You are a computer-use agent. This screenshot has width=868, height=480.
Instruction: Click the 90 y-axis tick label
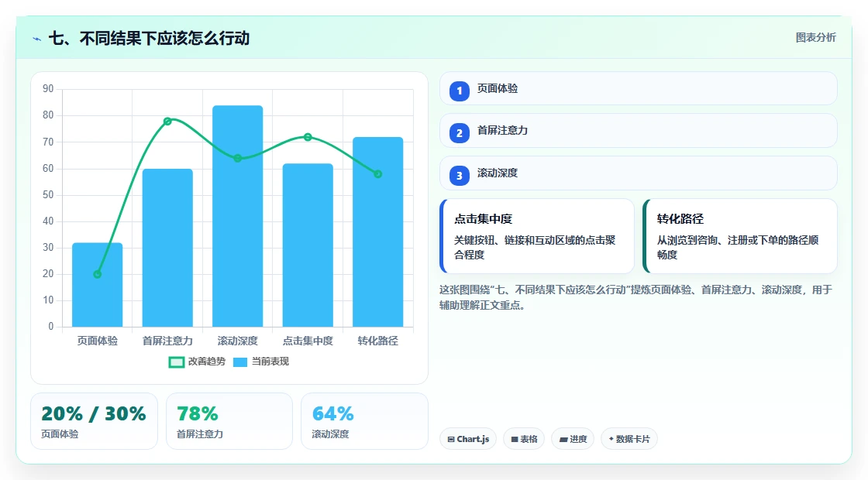pos(48,89)
